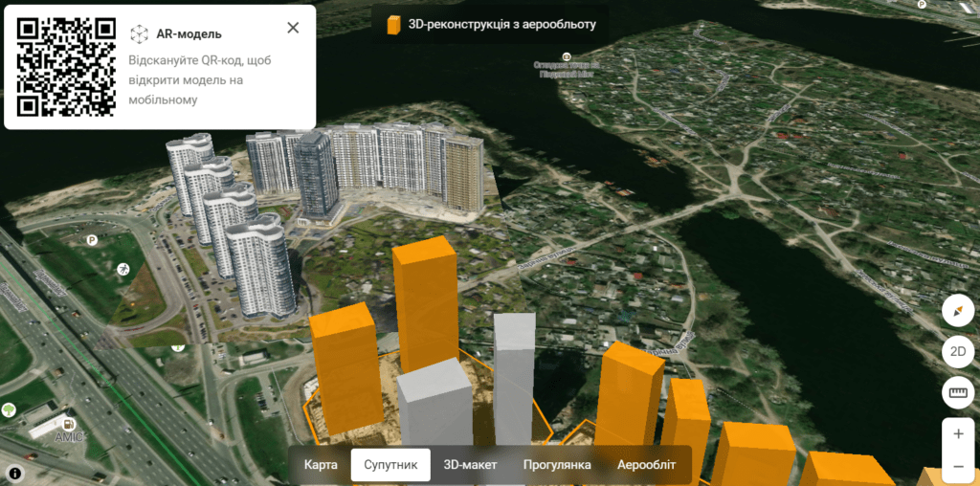Activate the ruler measurement tool
This screenshot has height=486, width=980.
click(958, 392)
